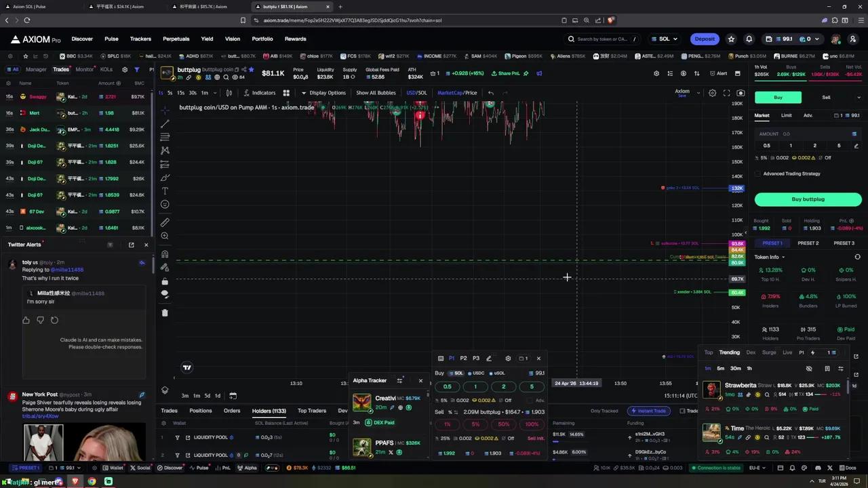Select the 5d chart time range
This screenshot has height=488, width=868.
coord(208,396)
